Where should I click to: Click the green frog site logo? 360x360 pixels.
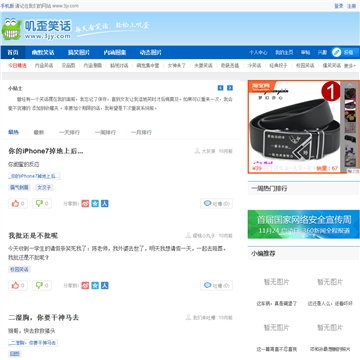[11, 29]
